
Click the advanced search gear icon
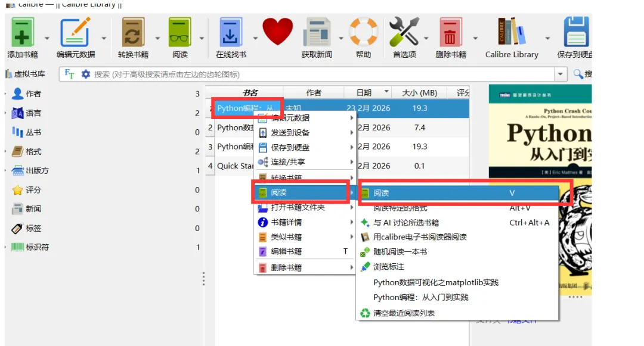point(85,74)
